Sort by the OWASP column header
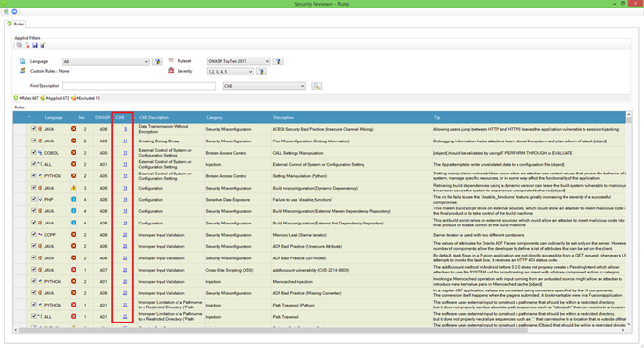The image size is (644, 348). [x=102, y=117]
